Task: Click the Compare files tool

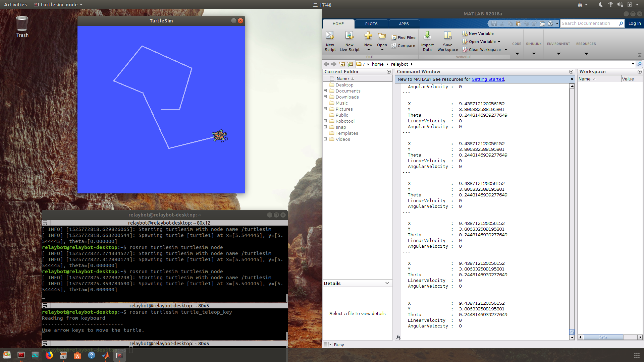Action: pyautogui.click(x=402, y=46)
